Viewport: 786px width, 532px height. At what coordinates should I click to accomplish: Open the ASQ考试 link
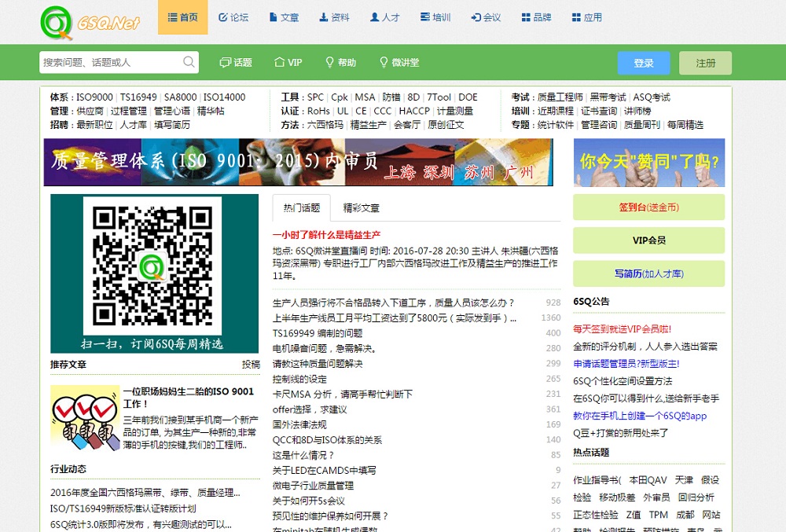pos(652,97)
